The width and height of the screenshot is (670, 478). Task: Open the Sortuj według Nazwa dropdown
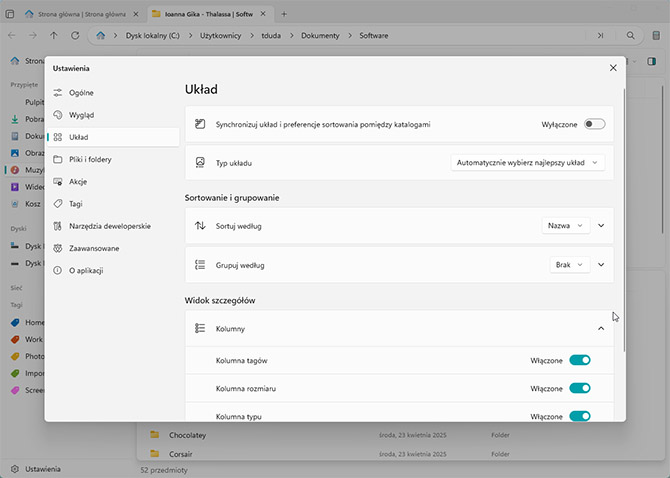pyautogui.click(x=566, y=226)
